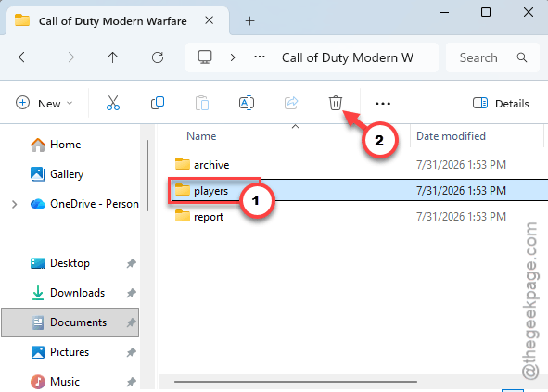548x392 pixels.
Task: Click the archive row date 7/31/2026 1:53 PM
Action: click(461, 165)
